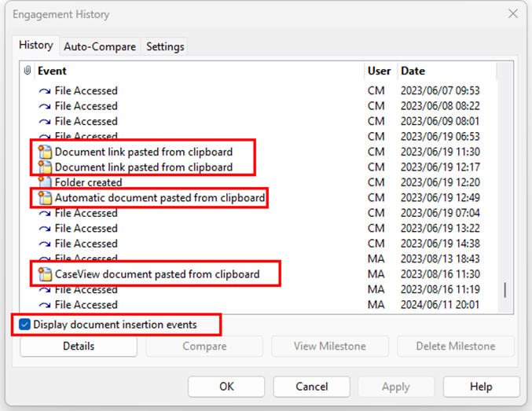Click the Folder created event icon
This screenshot has width=532, height=411.
pyautogui.click(x=46, y=182)
